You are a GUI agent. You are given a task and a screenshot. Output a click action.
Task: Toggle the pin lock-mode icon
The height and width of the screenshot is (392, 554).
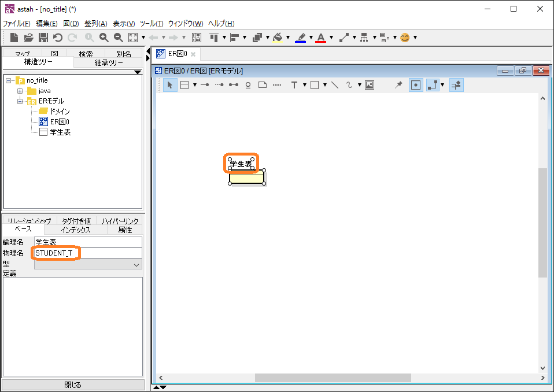[x=398, y=85]
